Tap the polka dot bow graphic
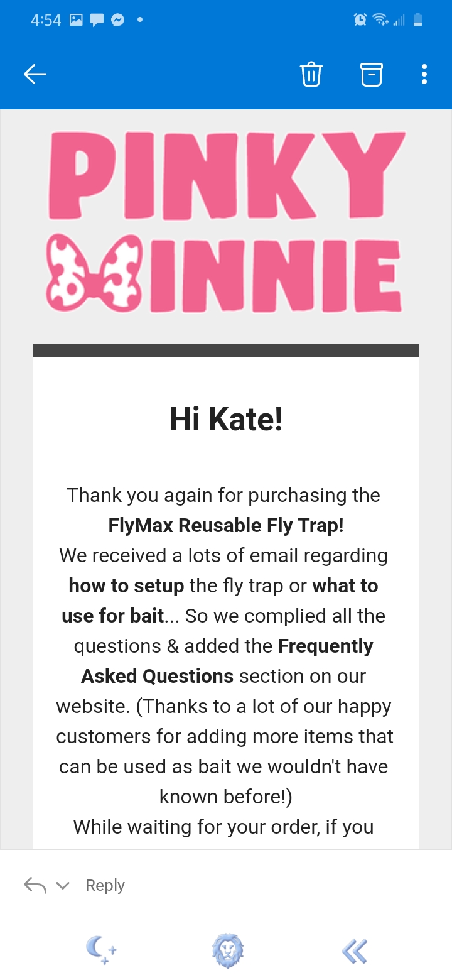The height and width of the screenshot is (980, 452). [x=95, y=273]
